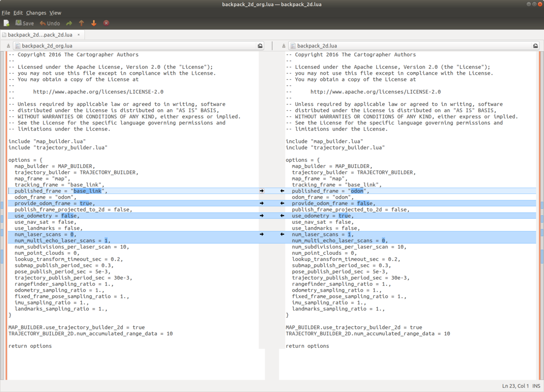The height and width of the screenshot is (392, 544).
Task: Click 'published_frame = "base_link"' line in left pane
Action: pos(61,191)
